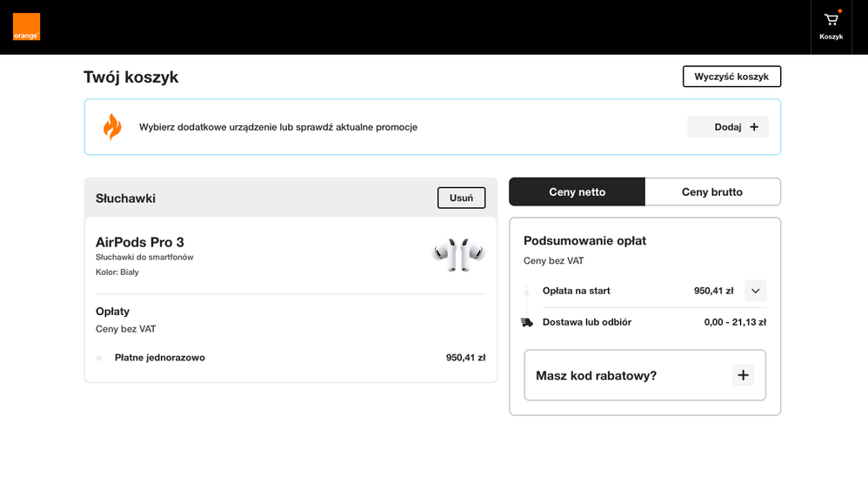Open the AirPods Pro 3 product title
The height and width of the screenshot is (504, 868).
click(139, 242)
